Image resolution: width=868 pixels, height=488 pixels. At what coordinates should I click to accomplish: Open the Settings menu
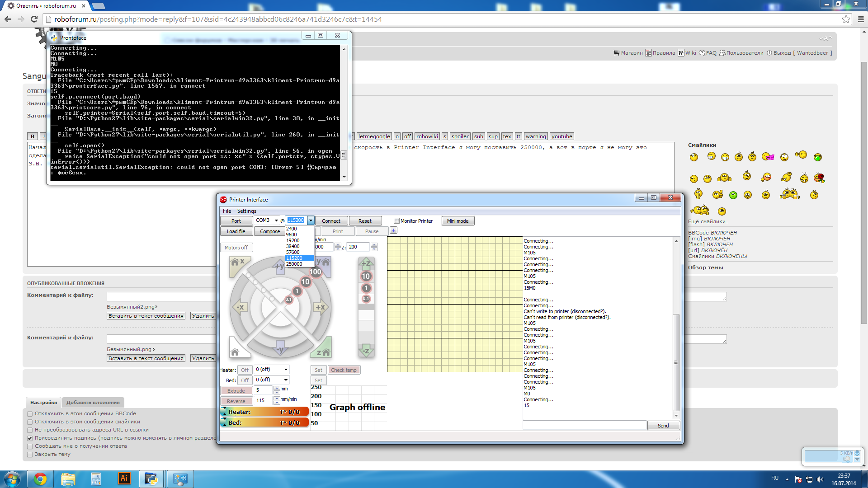[x=246, y=211]
